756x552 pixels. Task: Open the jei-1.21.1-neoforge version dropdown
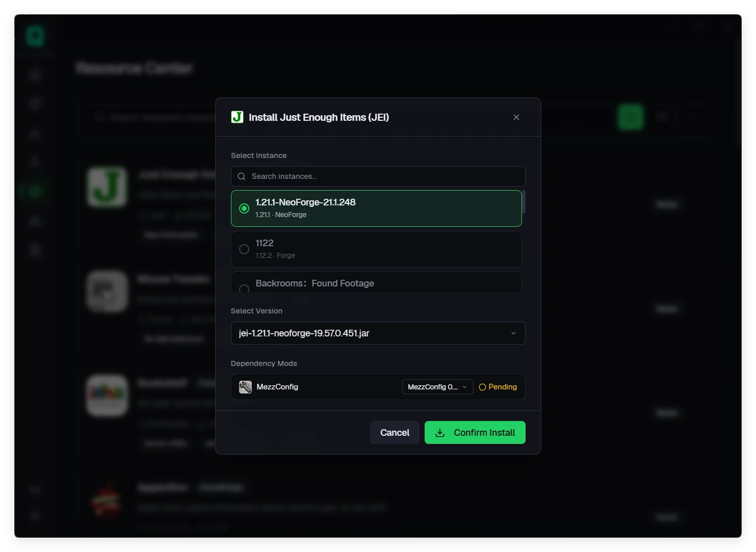pos(378,333)
